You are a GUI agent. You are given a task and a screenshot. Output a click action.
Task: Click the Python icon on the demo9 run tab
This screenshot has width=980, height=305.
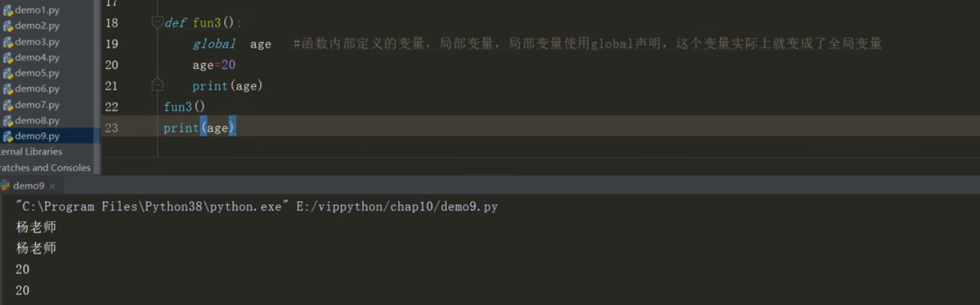coord(5,186)
